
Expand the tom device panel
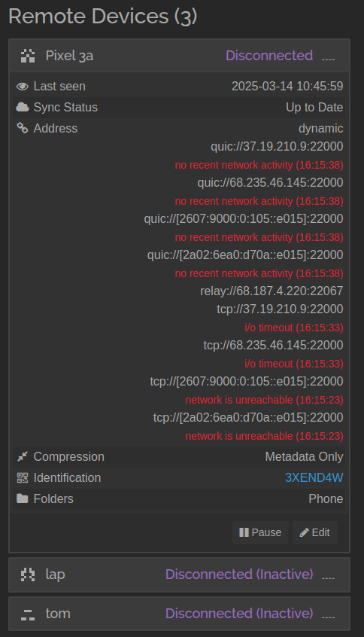(179, 614)
